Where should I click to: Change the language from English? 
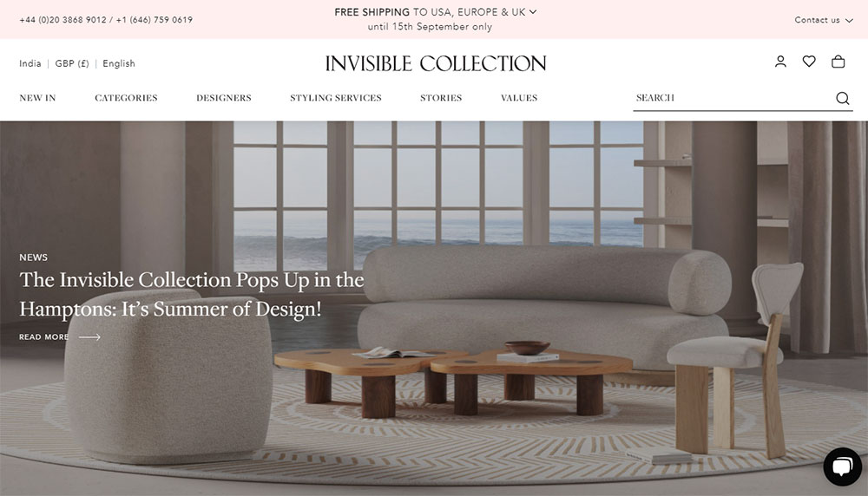point(118,63)
